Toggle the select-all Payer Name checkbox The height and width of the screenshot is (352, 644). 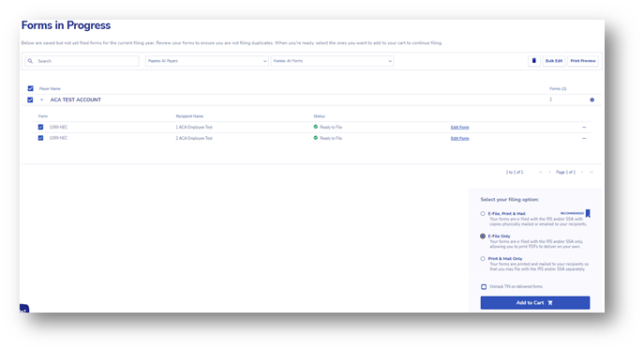point(30,88)
